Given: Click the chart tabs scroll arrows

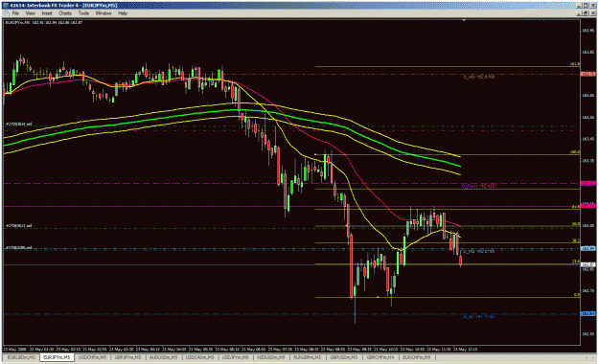Looking at the screenshot, I should pos(588,357).
